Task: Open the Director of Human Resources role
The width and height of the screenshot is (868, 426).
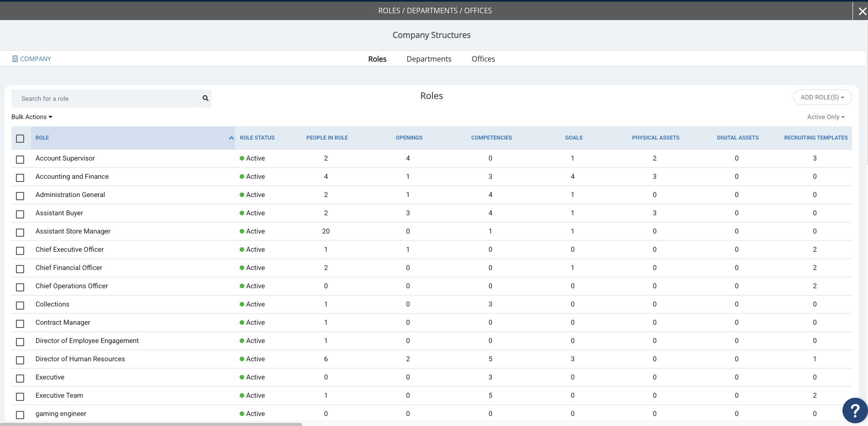Action: 80,359
